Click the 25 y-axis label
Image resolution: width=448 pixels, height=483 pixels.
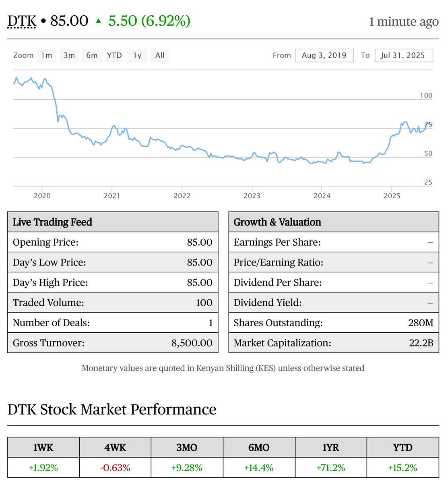[428, 182]
